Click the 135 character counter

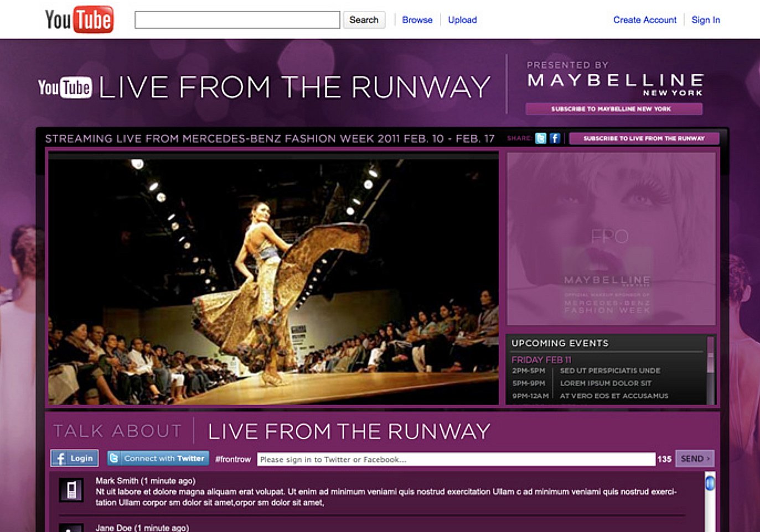pyautogui.click(x=664, y=459)
